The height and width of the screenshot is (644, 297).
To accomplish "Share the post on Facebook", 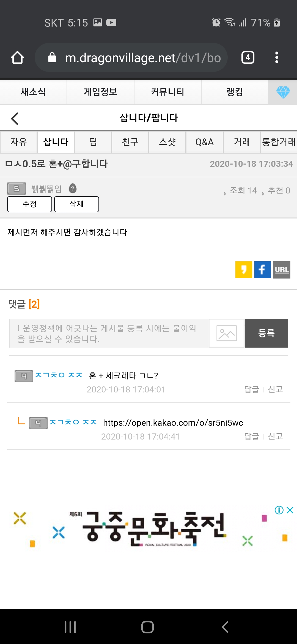I will pyautogui.click(x=262, y=269).
